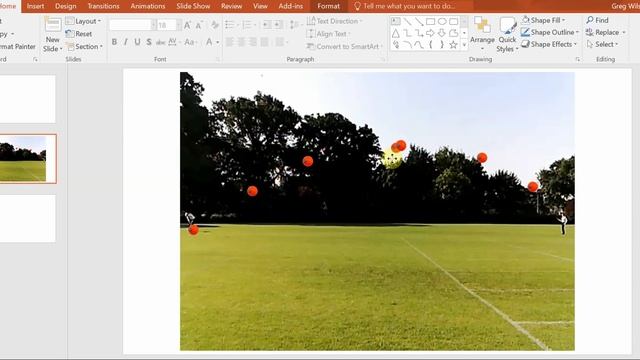The height and width of the screenshot is (360, 640).
Task: Clear all formatting with the eraser icon
Action: pyautogui.click(x=215, y=25)
